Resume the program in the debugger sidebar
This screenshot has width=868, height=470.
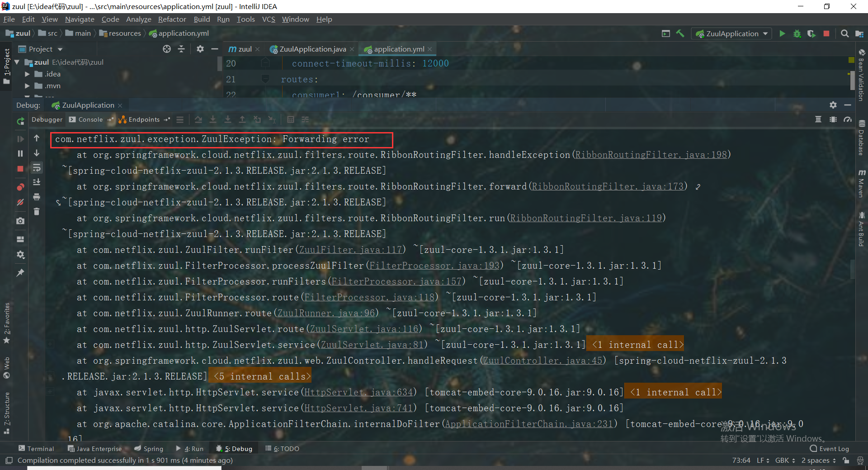pos(20,139)
